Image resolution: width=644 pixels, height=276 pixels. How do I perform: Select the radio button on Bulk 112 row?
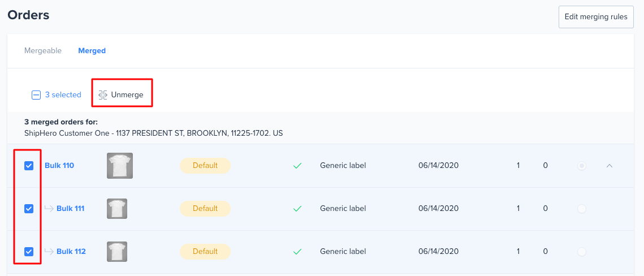(582, 251)
